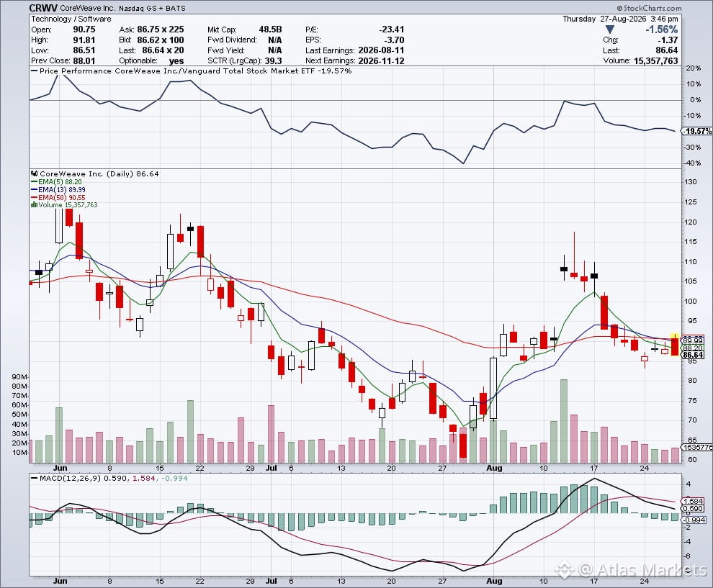Click the 86.64 last price axis tag
Screen dimensions: 713x588
pyautogui.click(x=693, y=355)
